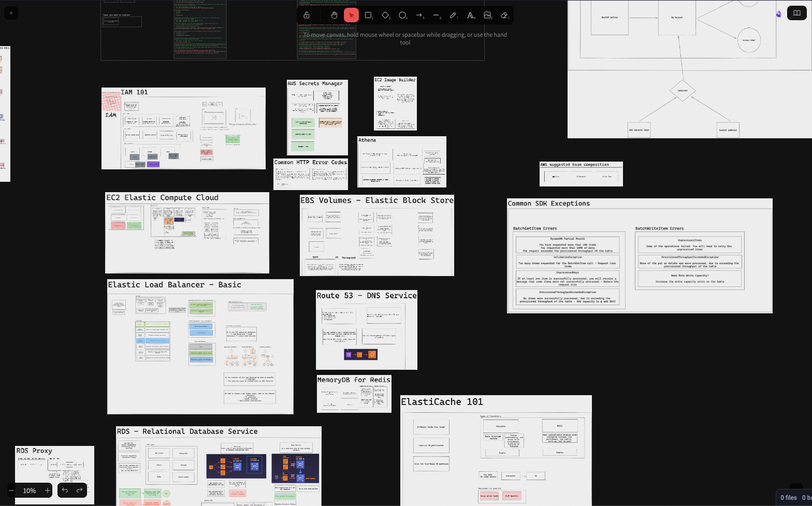Click the minus zoom out button
This screenshot has height=506, width=812.
click(x=11, y=490)
